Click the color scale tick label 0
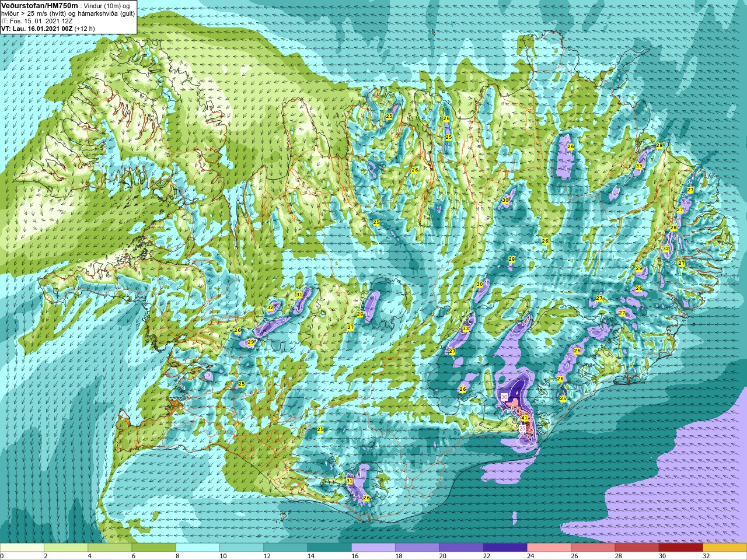This screenshot has height=560, width=747. [2, 556]
